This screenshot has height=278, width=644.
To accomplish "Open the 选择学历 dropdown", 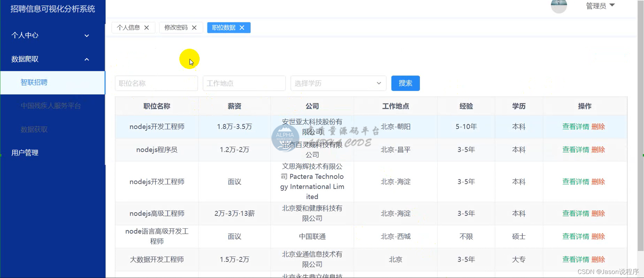I will (338, 83).
